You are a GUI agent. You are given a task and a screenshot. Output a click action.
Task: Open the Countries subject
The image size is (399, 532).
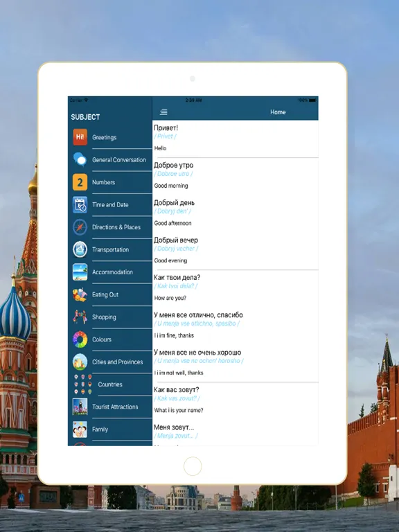tap(110, 384)
